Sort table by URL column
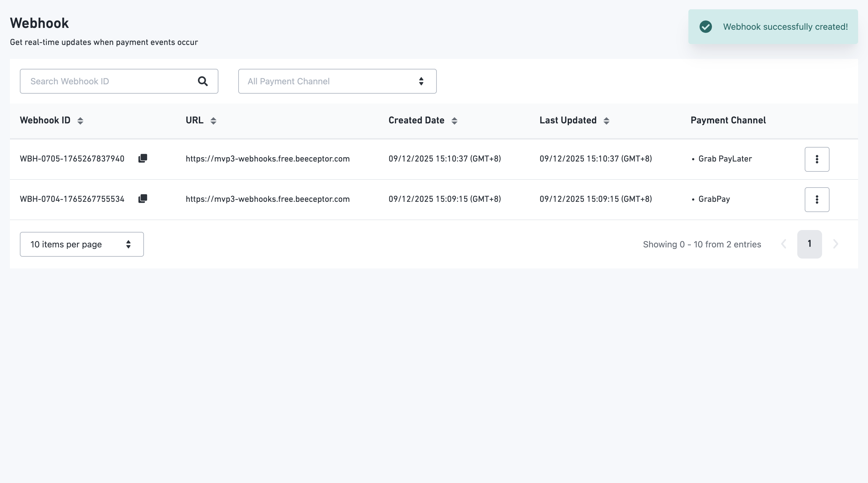The image size is (868, 483). (213, 121)
